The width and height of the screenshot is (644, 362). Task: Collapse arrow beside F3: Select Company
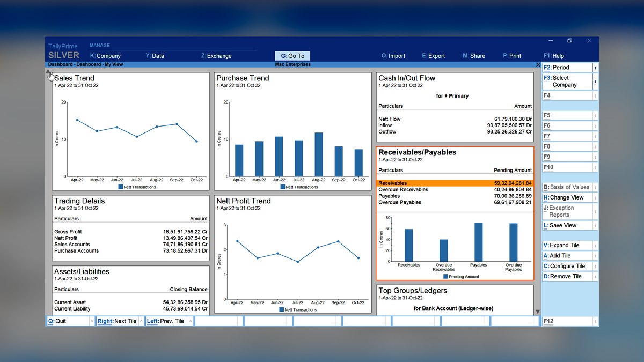pyautogui.click(x=595, y=82)
